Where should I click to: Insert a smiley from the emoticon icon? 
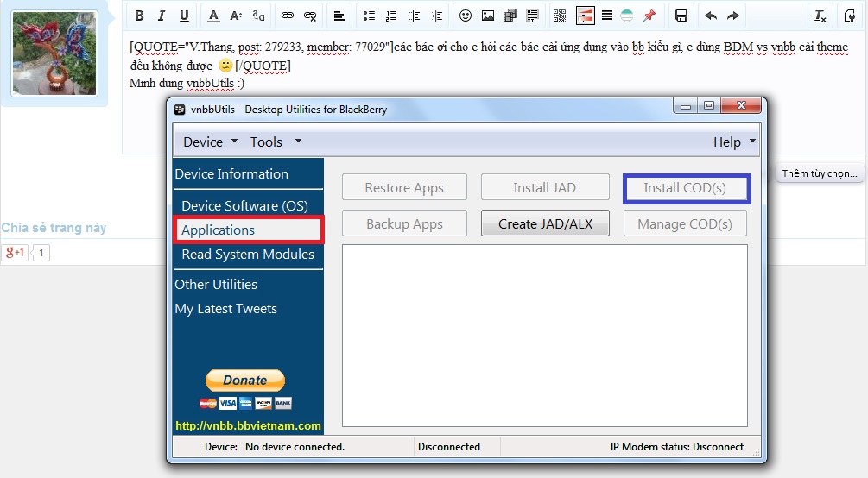pyautogui.click(x=466, y=16)
